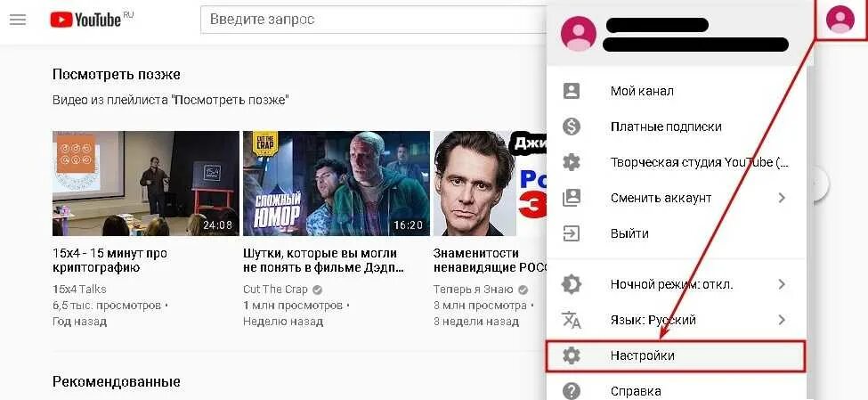Screen dimensions: 868x400
Task: Select the Мой канал menu entry
Action: (x=676, y=91)
